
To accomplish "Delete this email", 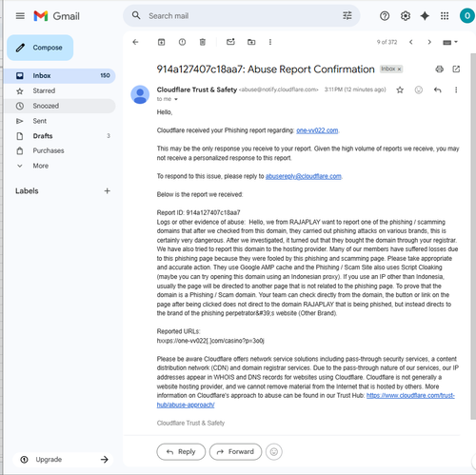I will [203, 42].
